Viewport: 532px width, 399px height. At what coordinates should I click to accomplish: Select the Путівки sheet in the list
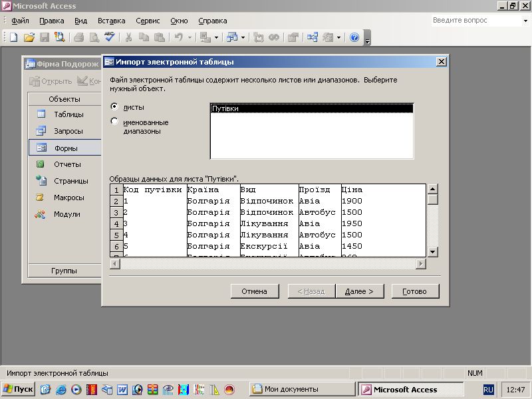click(311, 108)
